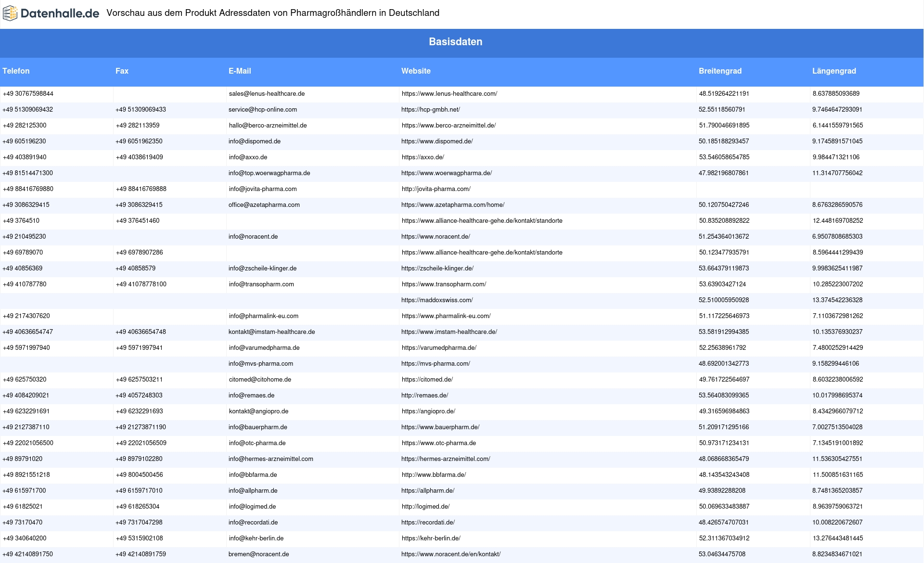
Task: Open https://www.imstam-healthcare.de/ cell
Action: 449,332
